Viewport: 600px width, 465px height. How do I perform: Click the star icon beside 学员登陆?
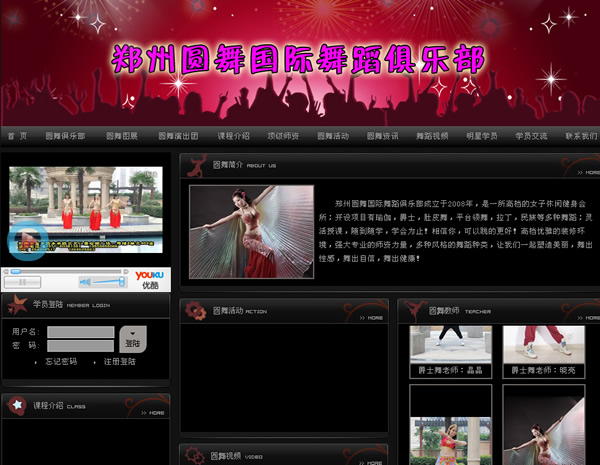click(x=17, y=305)
